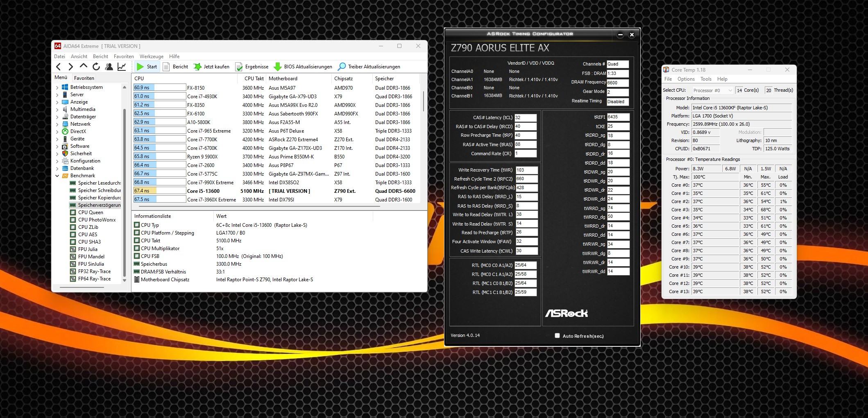Expand the Netzwerk tree node

pos(57,124)
